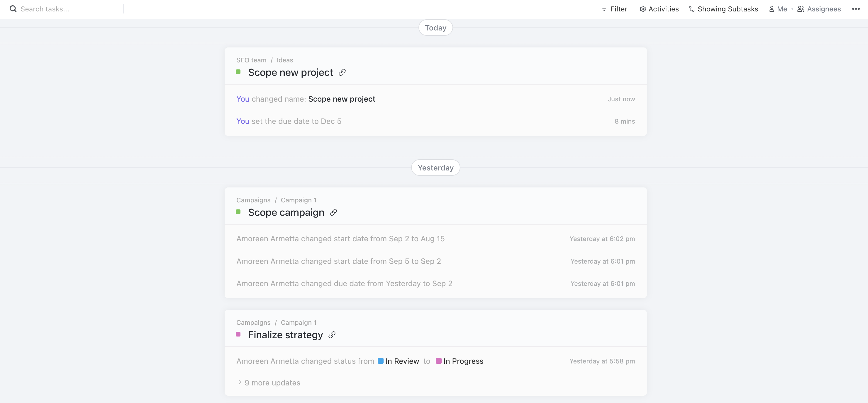Click the Filter funnel icon
The image size is (868, 403).
click(x=604, y=9)
